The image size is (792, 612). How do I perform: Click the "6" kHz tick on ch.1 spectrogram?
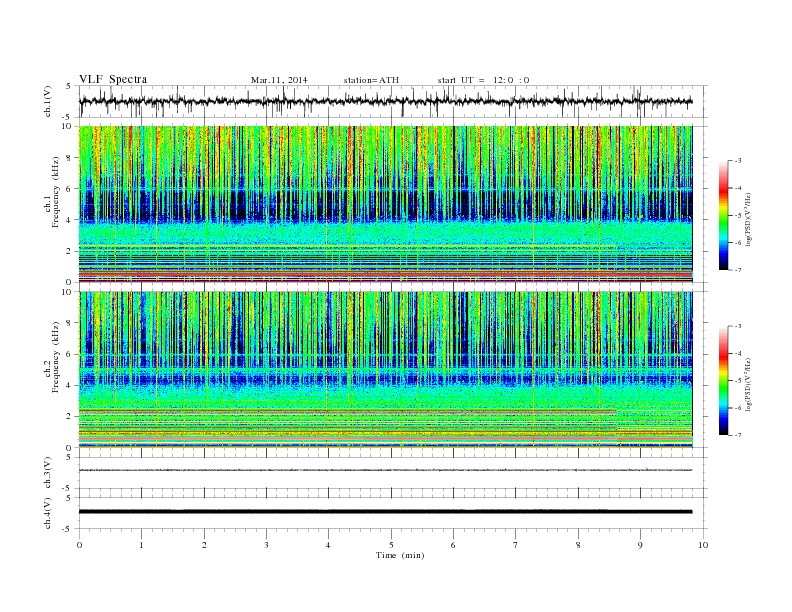pos(70,189)
